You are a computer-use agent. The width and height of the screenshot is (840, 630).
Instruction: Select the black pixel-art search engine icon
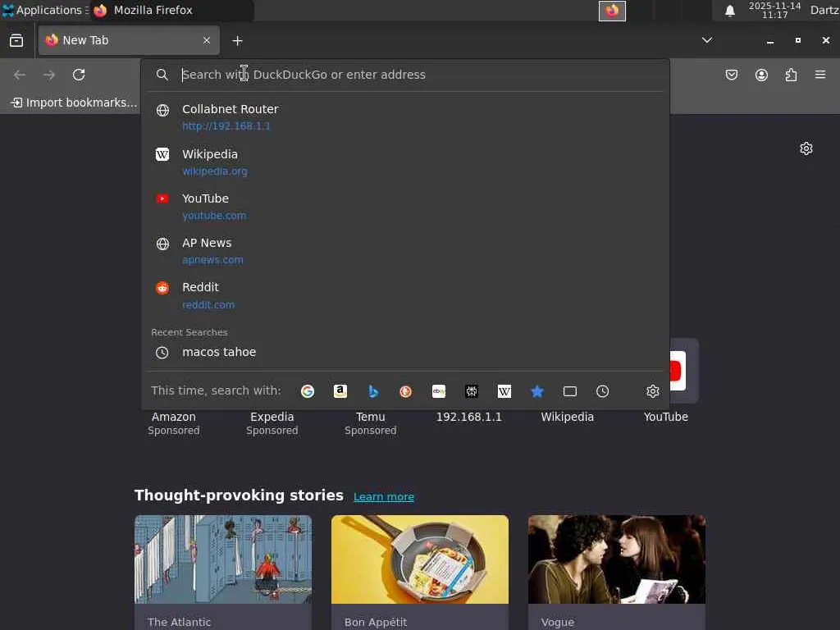472,391
